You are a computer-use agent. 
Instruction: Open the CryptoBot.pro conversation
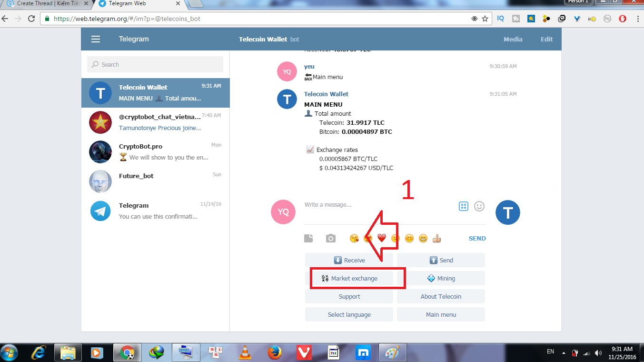(x=155, y=152)
